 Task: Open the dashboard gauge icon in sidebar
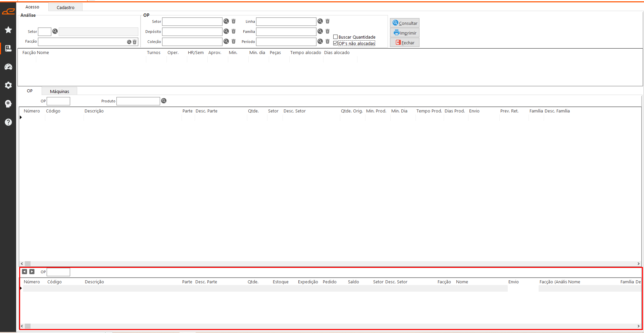pyautogui.click(x=8, y=67)
